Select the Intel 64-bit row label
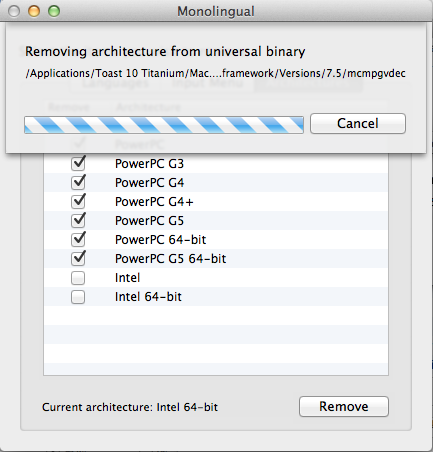Image resolution: width=433 pixels, height=452 pixels. [148, 297]
